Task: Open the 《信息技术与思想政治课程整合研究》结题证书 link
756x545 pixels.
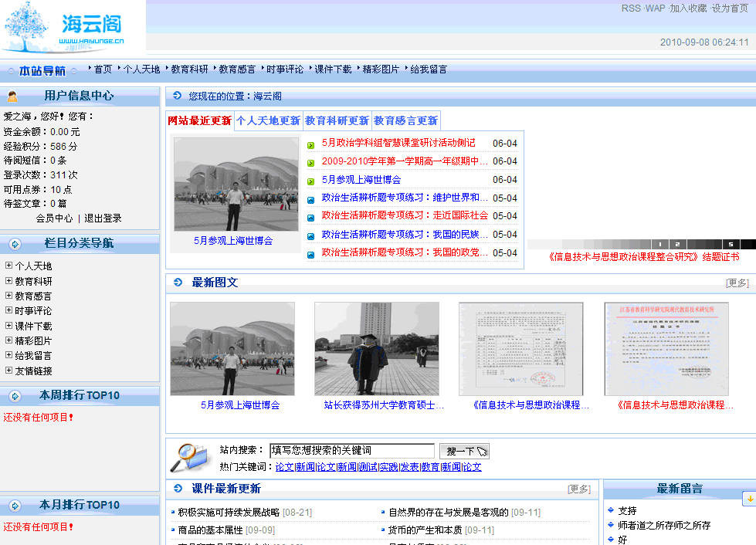Action: pyautogui.click(x=644, y=257)
